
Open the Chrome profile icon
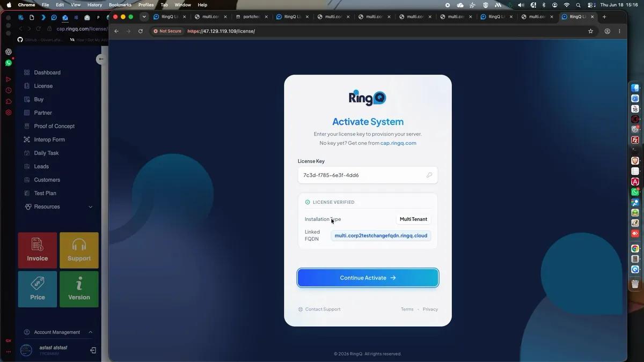coord(608,31)
